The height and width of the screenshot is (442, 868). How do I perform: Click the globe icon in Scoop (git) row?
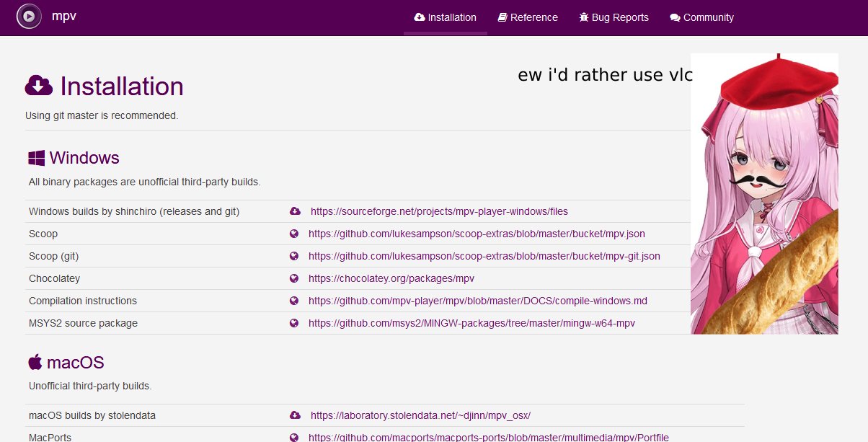point(294,256)
